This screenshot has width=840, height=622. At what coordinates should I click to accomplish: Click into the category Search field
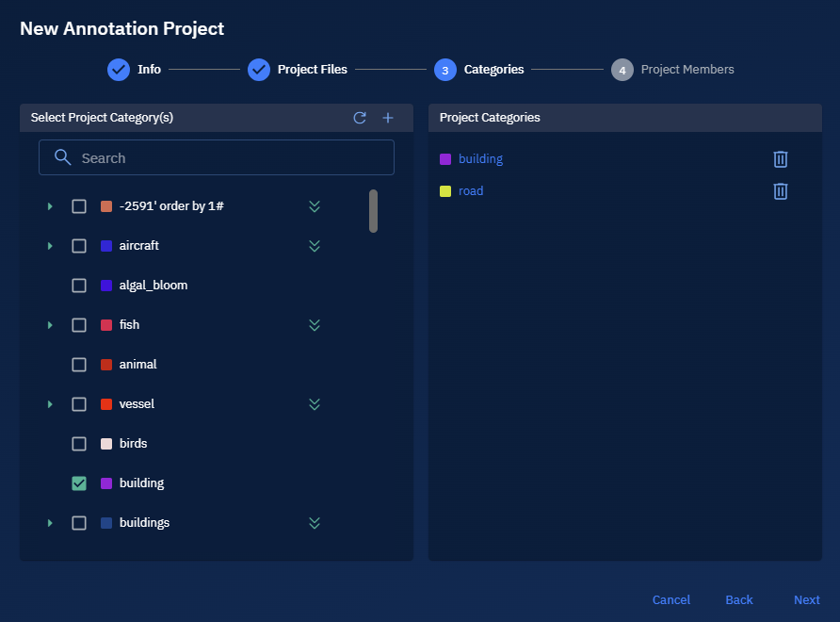tap(226, 158)
